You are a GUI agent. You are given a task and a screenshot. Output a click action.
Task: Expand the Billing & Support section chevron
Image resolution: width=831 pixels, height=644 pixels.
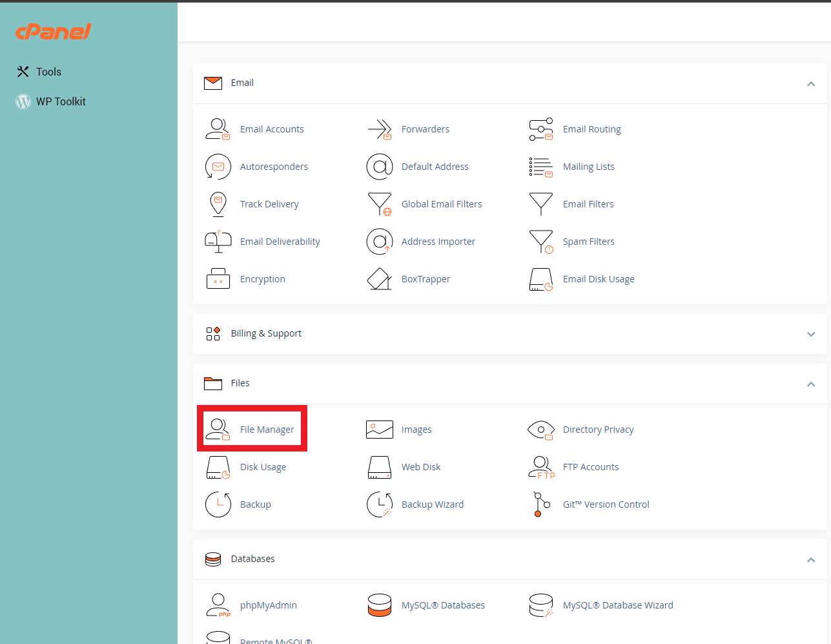pyautogui.click(x=811, y=334)
